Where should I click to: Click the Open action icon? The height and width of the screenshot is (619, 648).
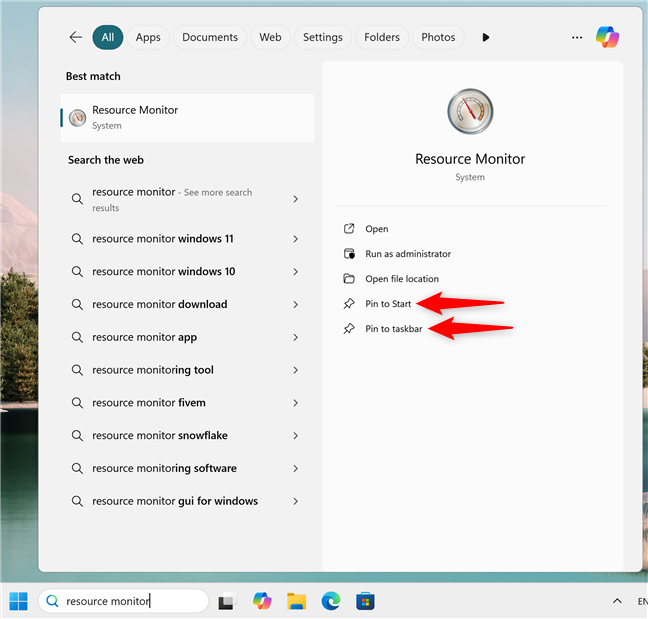coord(349,229)
